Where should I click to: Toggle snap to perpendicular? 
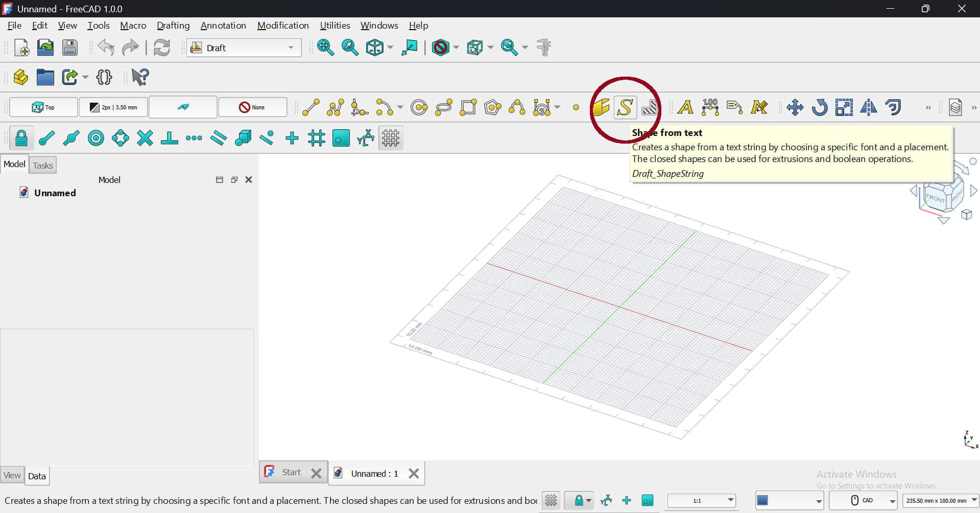pos(170,138)
